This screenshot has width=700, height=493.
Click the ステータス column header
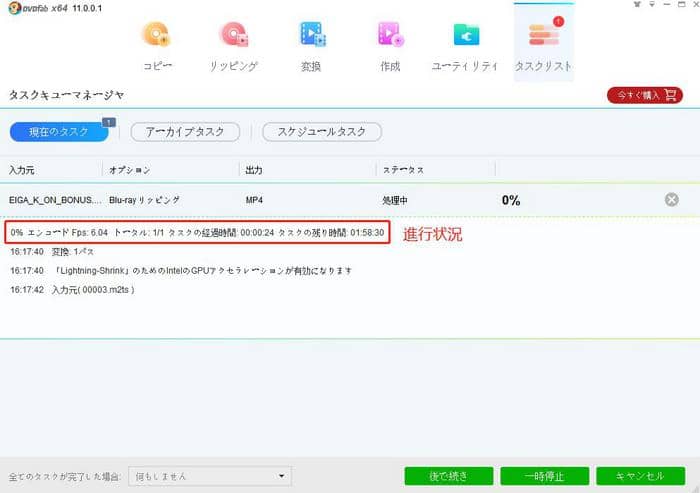(403, 170)
